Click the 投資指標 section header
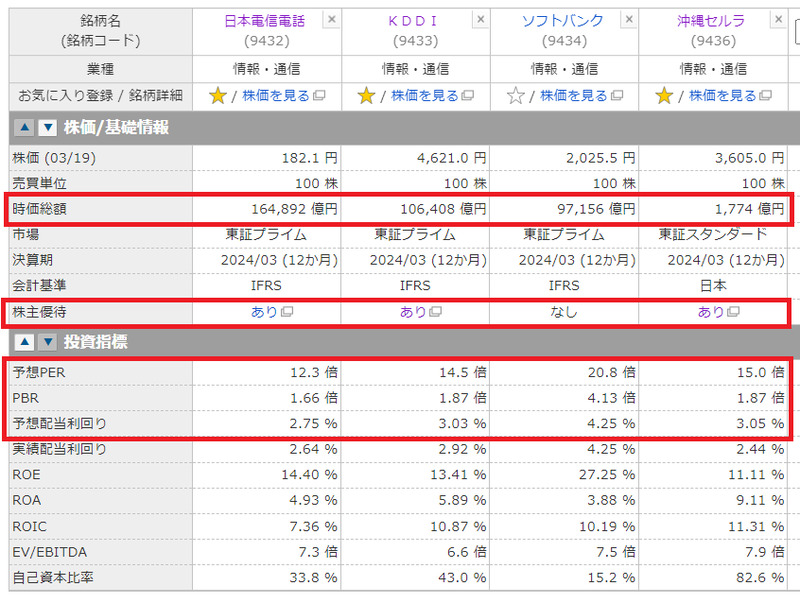Image resolution: width=800 pixels, height=603 pixels. [x=95, y=342]
